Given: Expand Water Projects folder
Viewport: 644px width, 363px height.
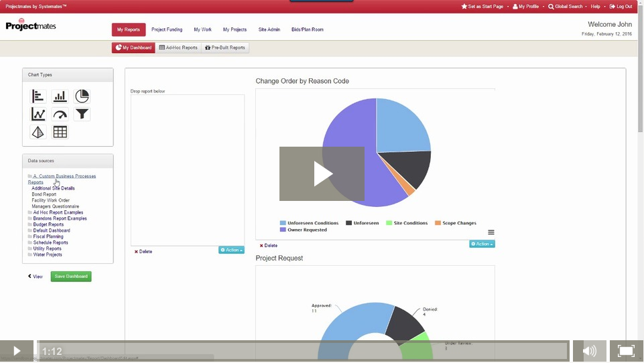Looking at the screenshot, I should tap(47, 255).
